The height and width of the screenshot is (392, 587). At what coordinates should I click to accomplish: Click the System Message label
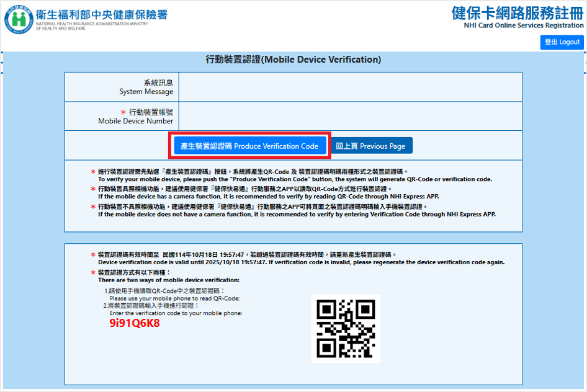(146, 92)
